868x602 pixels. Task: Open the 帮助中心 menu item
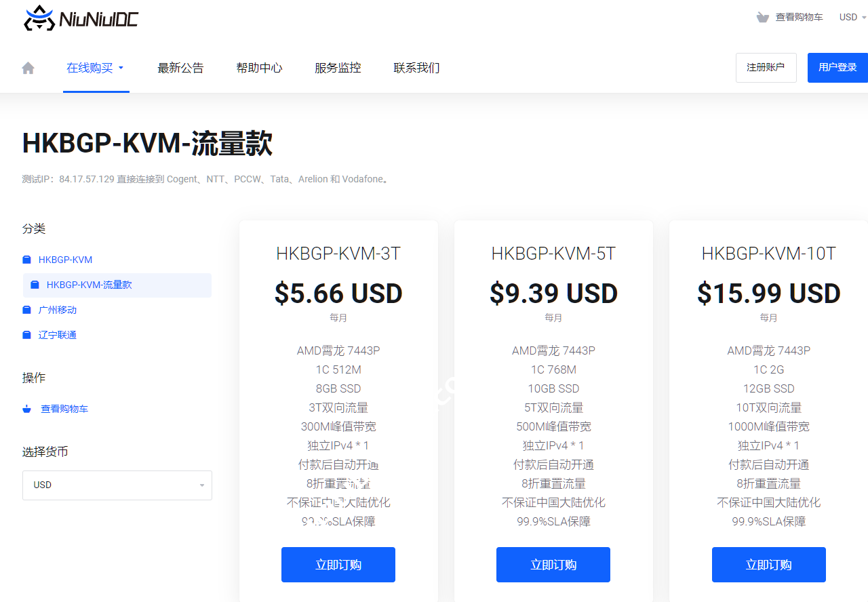click(259, 67)
